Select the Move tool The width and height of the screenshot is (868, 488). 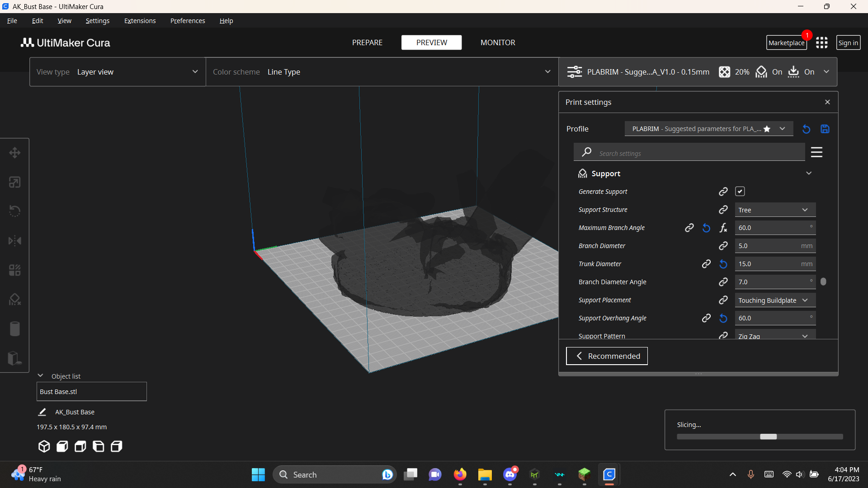pos(15,153)
